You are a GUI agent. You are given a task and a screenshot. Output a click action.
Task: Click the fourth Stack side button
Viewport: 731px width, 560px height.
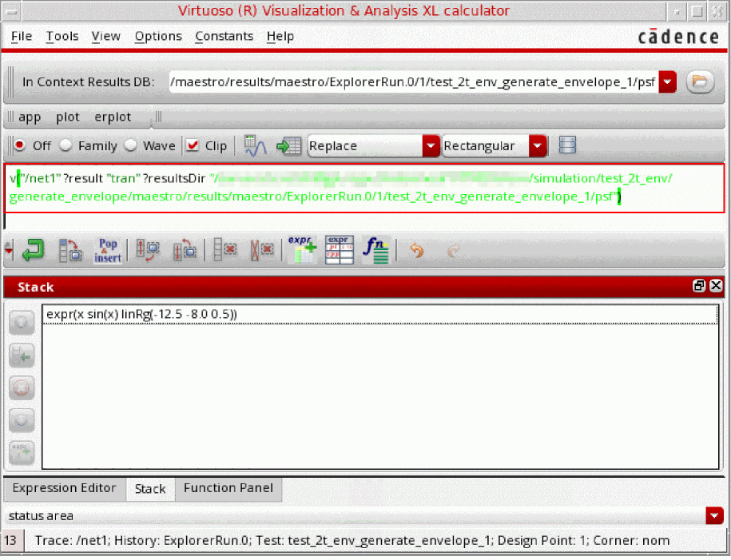[x=22, y=420]
